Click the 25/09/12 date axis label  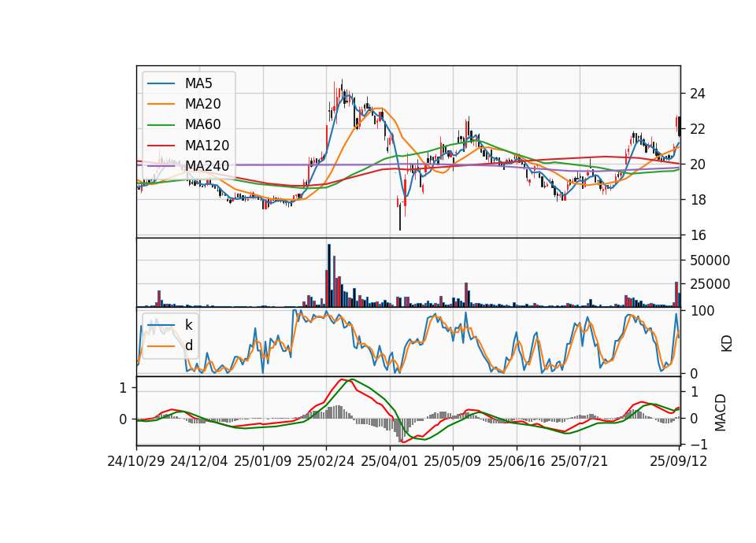(x=678, y=461)
